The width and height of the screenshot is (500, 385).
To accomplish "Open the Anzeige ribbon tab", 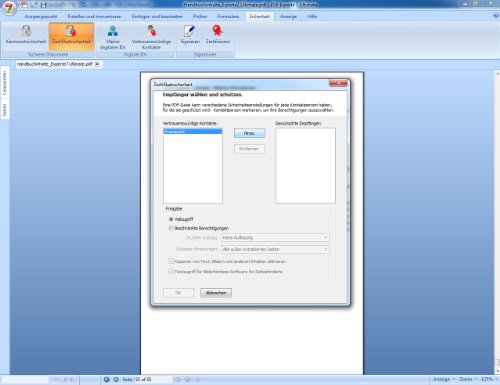I will (x=288, y=16).
